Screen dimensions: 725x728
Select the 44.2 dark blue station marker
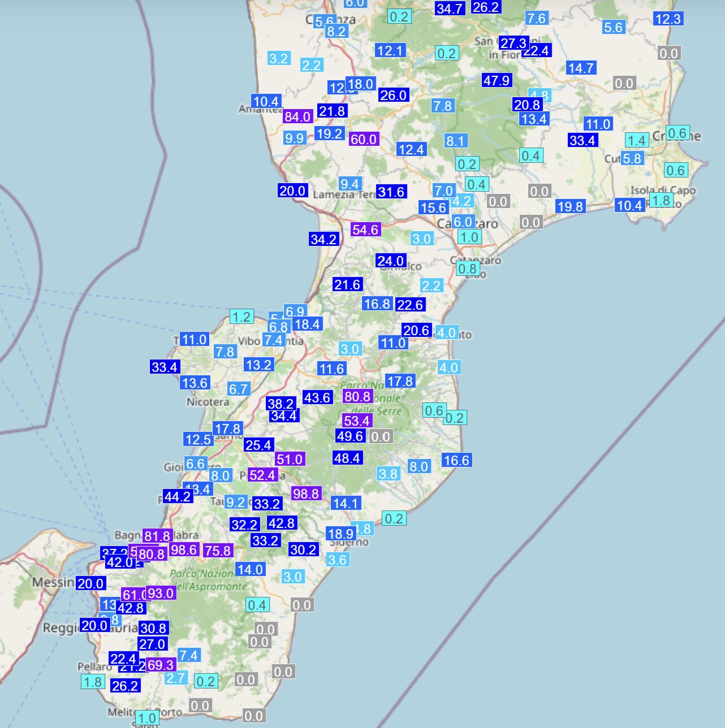tap(178, 497)
